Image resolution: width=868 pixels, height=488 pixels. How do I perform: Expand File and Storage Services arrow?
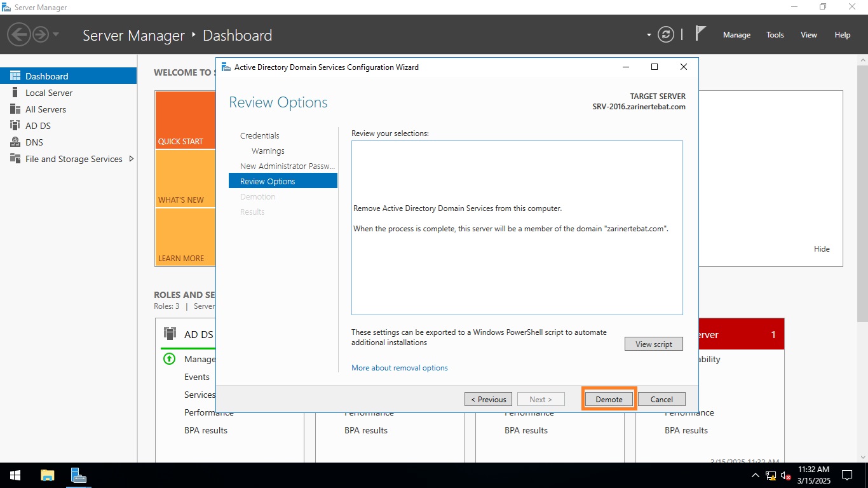[131, 158]
